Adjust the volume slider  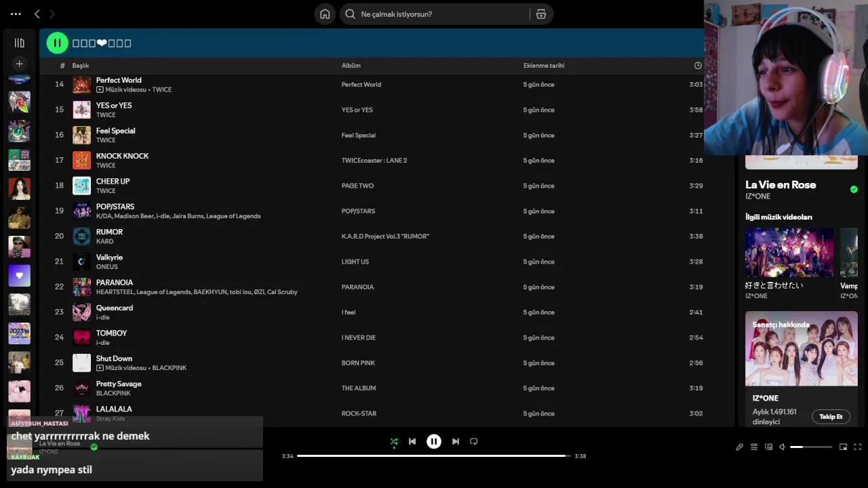click(x=811, y=447)
